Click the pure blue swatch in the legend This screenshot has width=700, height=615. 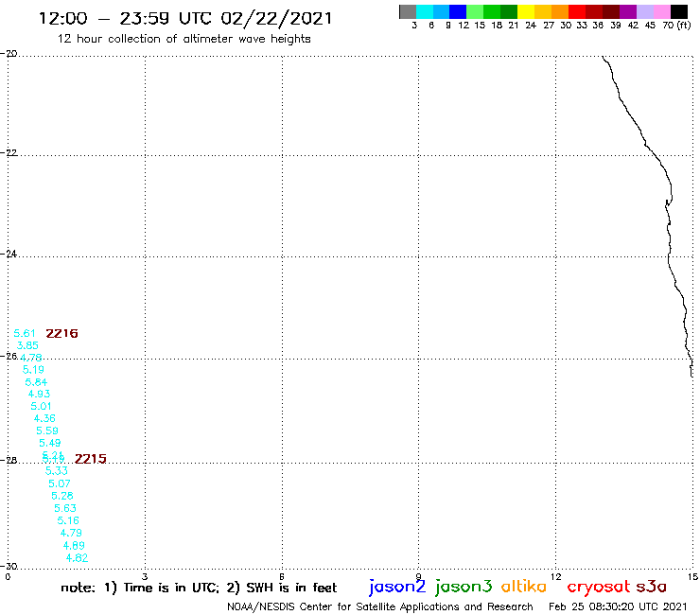tap(458, 11)
